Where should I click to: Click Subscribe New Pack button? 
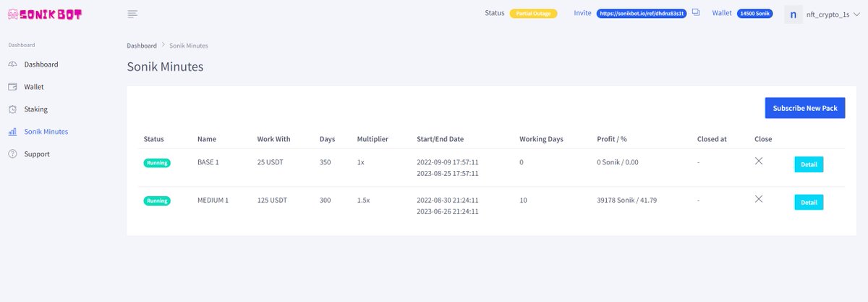(805, 108)
